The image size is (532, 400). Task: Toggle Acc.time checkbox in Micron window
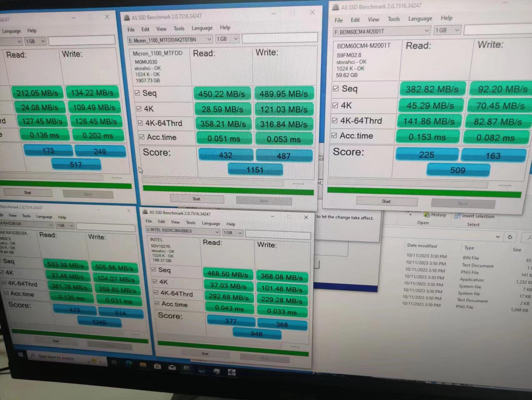142,137
